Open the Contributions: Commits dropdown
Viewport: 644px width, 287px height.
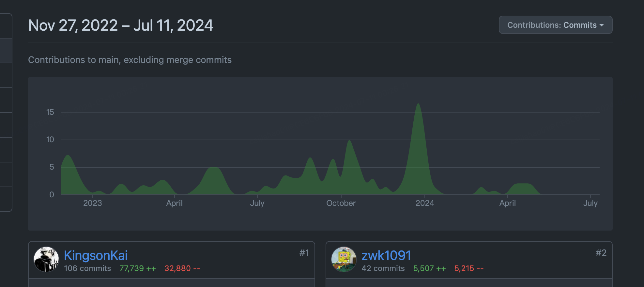click(555, 25)
